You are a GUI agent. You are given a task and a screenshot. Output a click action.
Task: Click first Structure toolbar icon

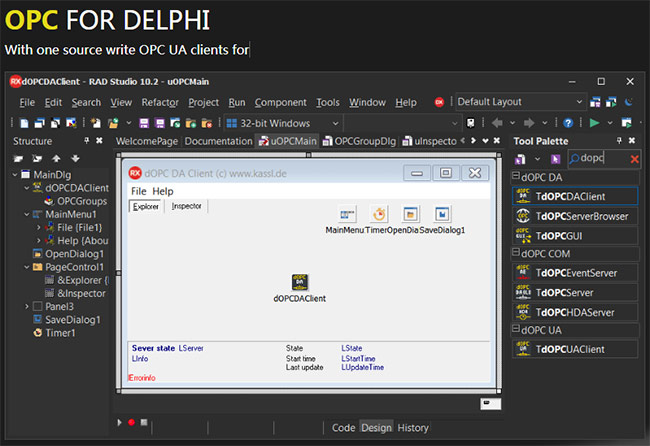[18, 158]
